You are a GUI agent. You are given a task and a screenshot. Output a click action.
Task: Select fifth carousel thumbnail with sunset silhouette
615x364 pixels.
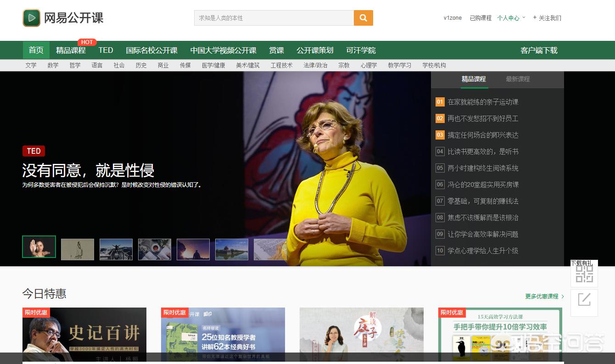click(x=193, y=249)
